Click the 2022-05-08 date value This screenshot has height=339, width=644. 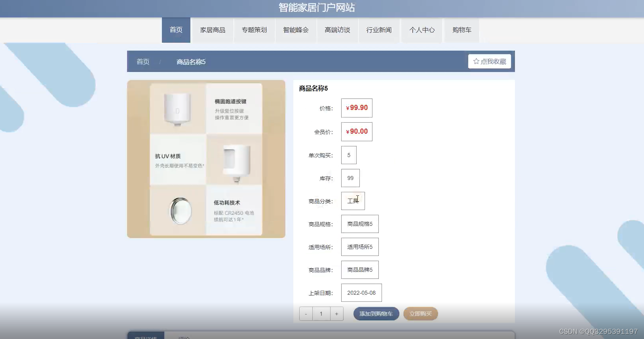point(361,293)
